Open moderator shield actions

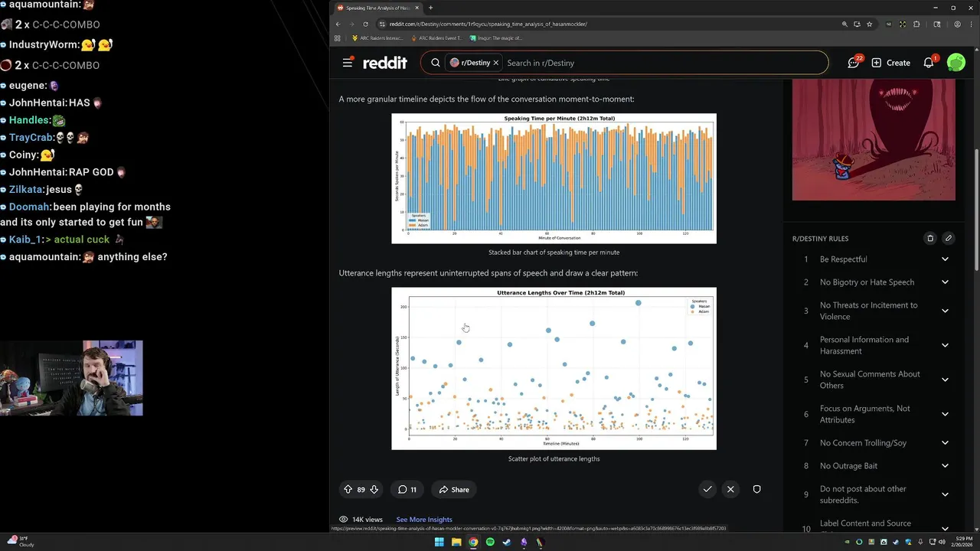[x=756, y=489]
